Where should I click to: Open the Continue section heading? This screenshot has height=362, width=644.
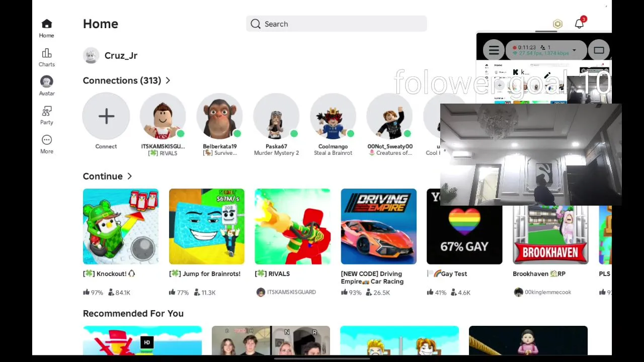(x=103, y=176)
